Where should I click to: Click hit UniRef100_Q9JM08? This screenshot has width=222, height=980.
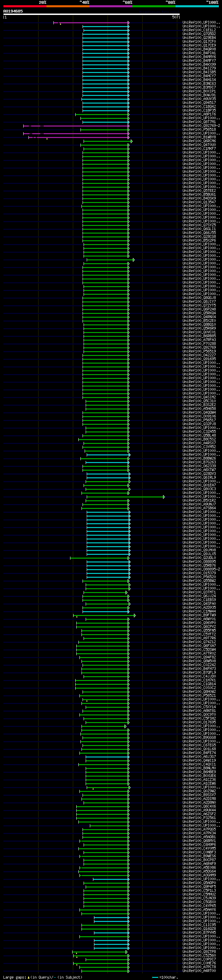(x=199, y=550)
